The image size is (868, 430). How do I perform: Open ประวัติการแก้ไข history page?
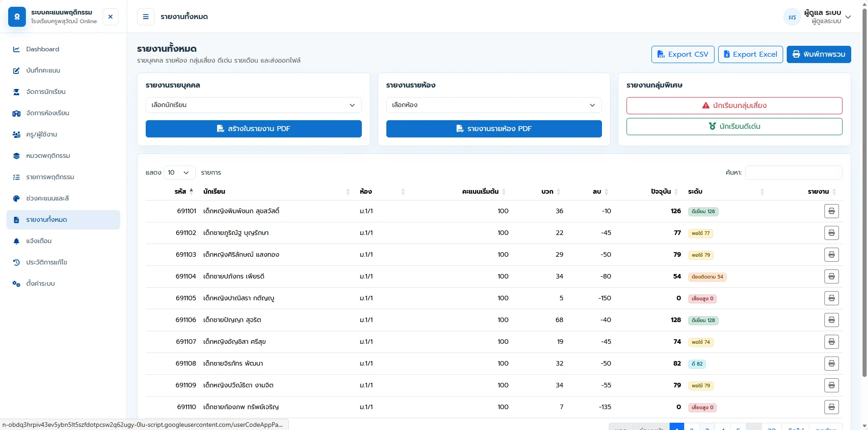pyautogui.click(x=63, y=262)
